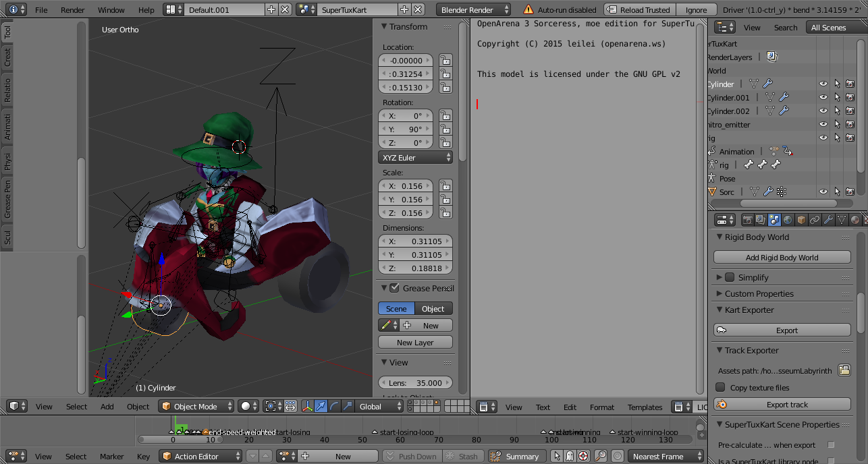Open the Templates menu in text editor
The width and height of the screenshot is (868, 464).
(x=645, y=407)
